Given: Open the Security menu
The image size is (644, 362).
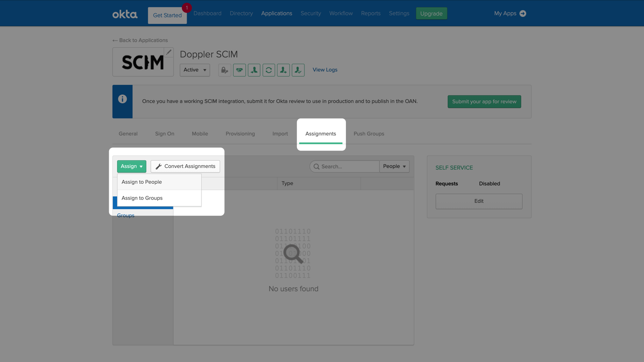Looking at the screenshot, I should pyautogui.click(x=311, y=13).
